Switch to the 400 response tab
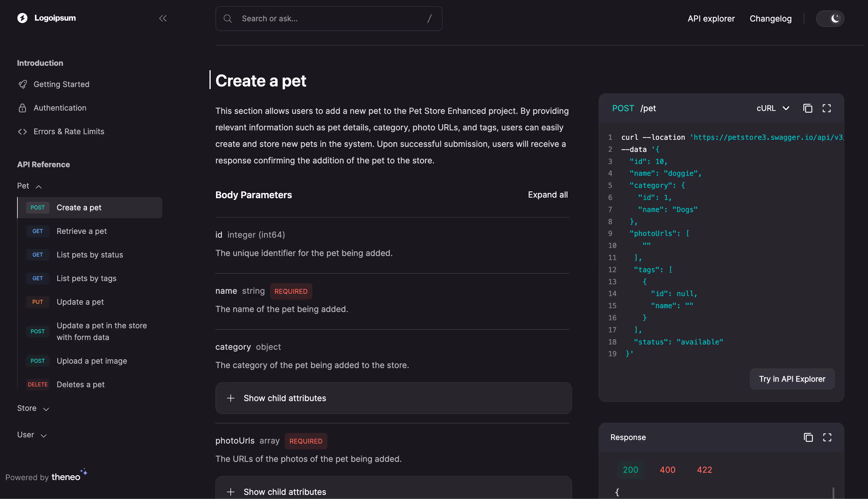 [x=667, y=470]
